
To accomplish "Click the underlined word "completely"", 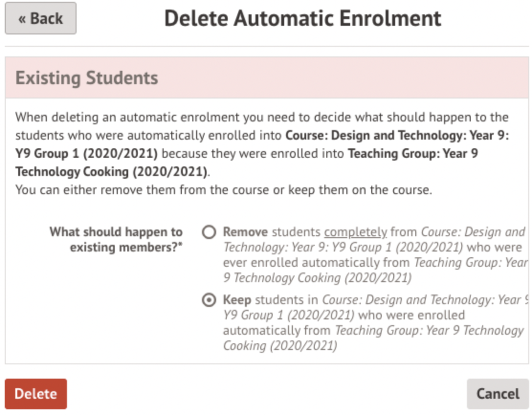I will (355, 232).
